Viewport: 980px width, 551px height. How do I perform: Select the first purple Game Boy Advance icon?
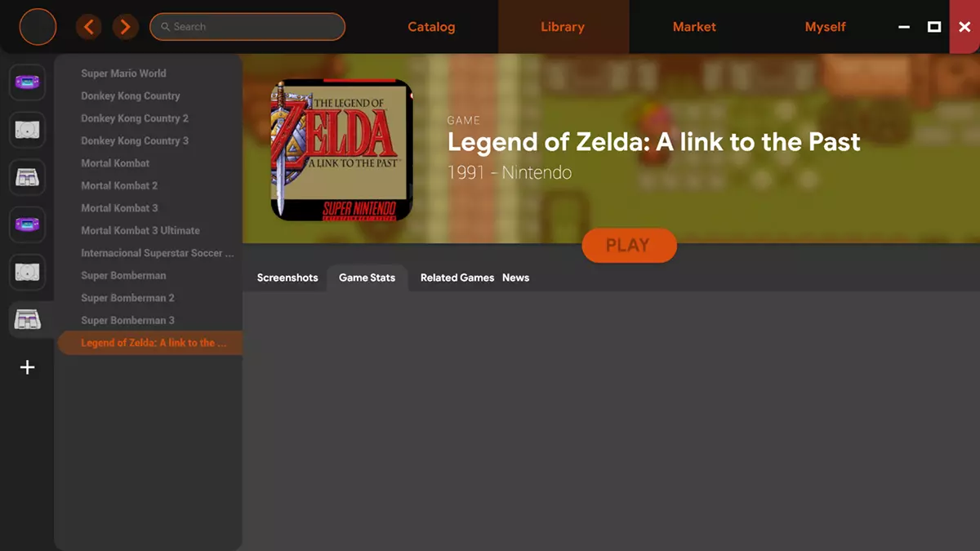pos(27,82)
